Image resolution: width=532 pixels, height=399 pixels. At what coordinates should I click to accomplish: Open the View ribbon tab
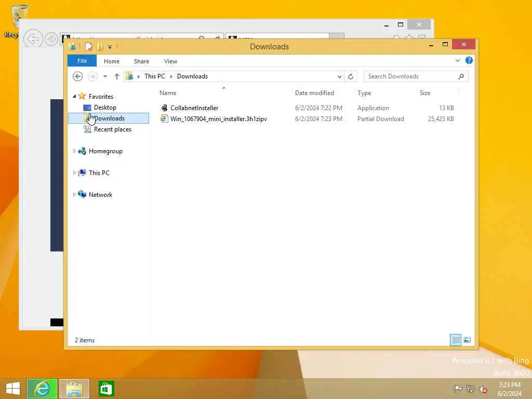click(170, 61)
